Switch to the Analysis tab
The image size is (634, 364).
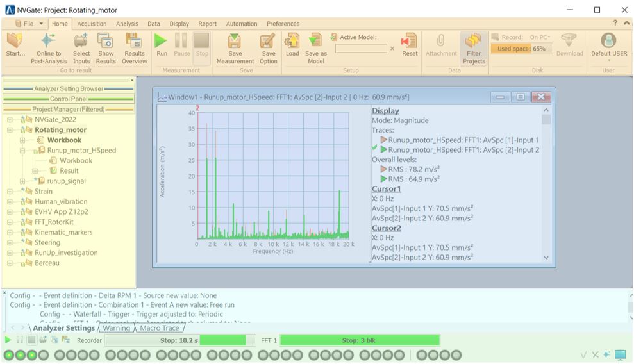click(x=127, y=24)
